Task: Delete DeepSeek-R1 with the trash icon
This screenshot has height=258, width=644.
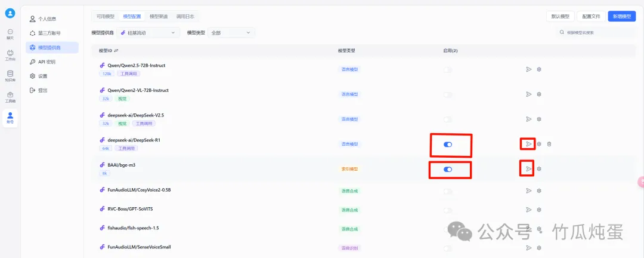Action: [549, 144]
